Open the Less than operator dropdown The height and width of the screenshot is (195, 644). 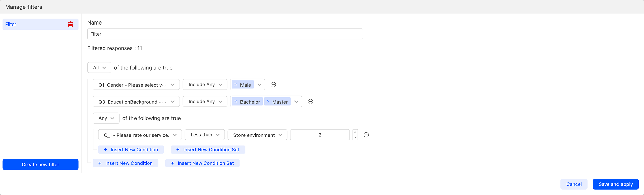[x=205, y=135]
